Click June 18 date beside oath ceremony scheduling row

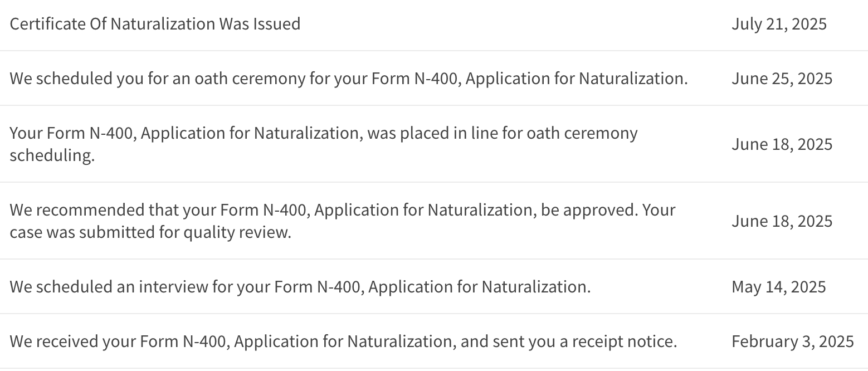coord(782,144)
